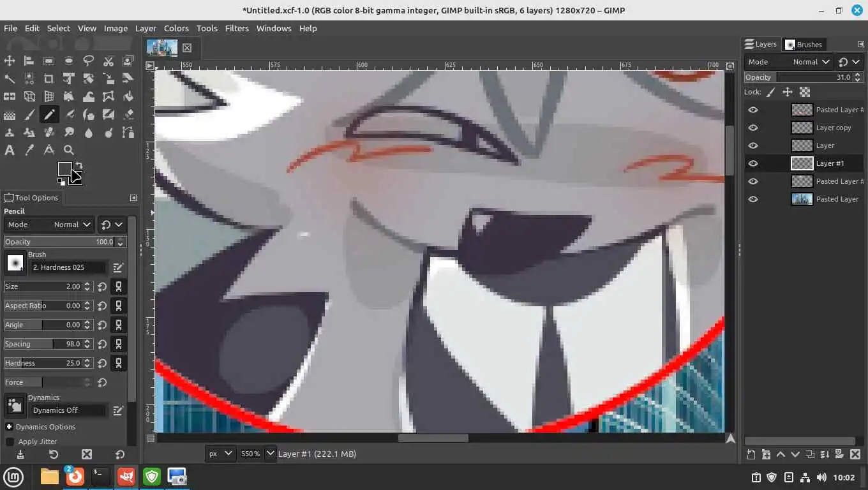Toggle Lock pixels brush icon

tap(771, 92)
